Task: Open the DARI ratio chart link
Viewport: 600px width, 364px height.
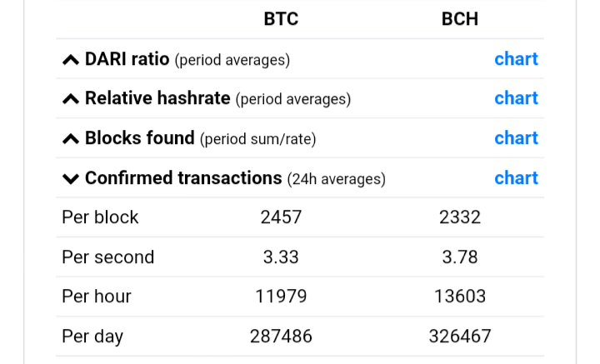Action: coord(516,59)
